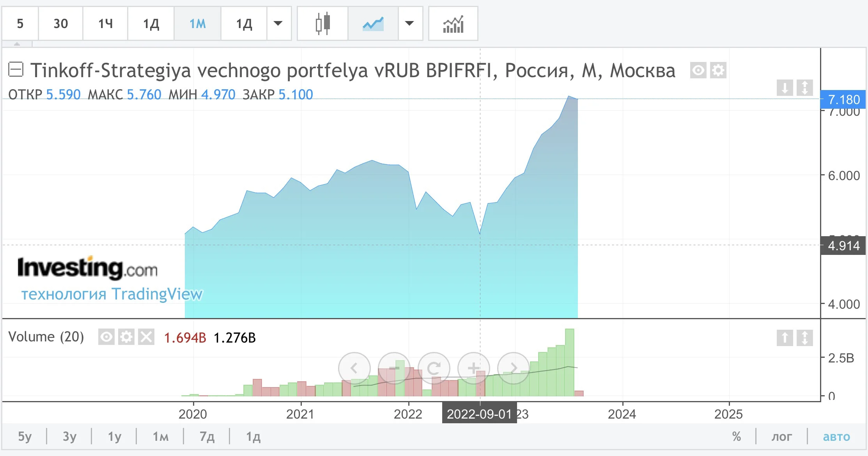
Task: Open Volume indicator settings gear
Action: 126,337
